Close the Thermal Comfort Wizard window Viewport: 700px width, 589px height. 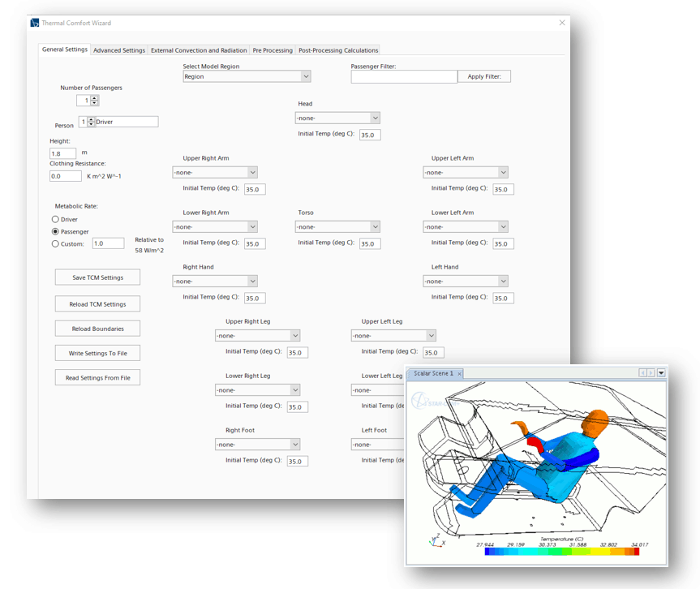click(x=562, y=23)
